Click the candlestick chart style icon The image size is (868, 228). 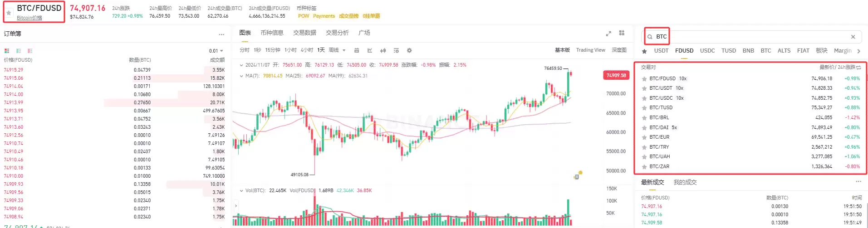(x=383, y=50)
